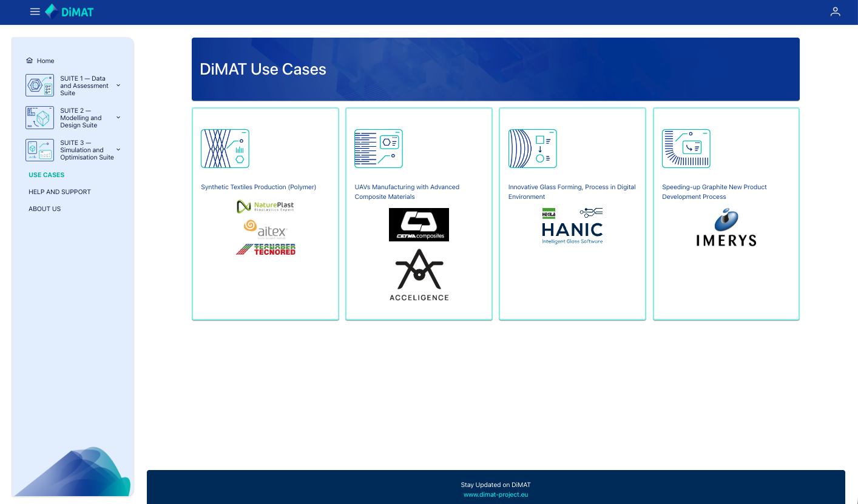Screen dimensions: 858x504
Task: Open ABOUT US in the sidebar
Action: tap(45, 209)
